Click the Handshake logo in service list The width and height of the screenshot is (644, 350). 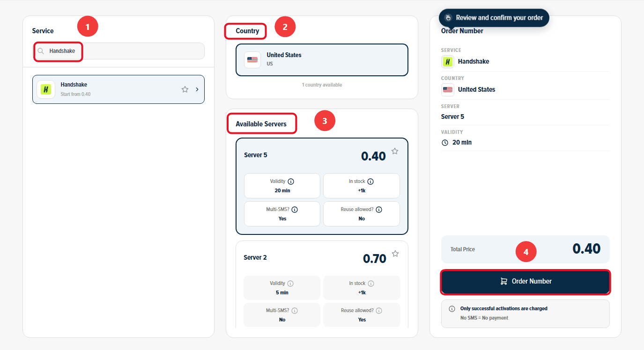[46, 89]
